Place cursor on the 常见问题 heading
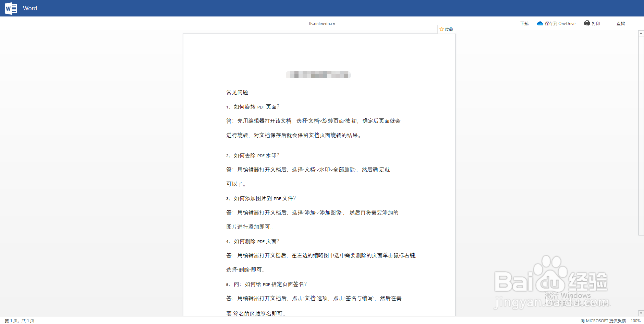 tap(237, 92)
